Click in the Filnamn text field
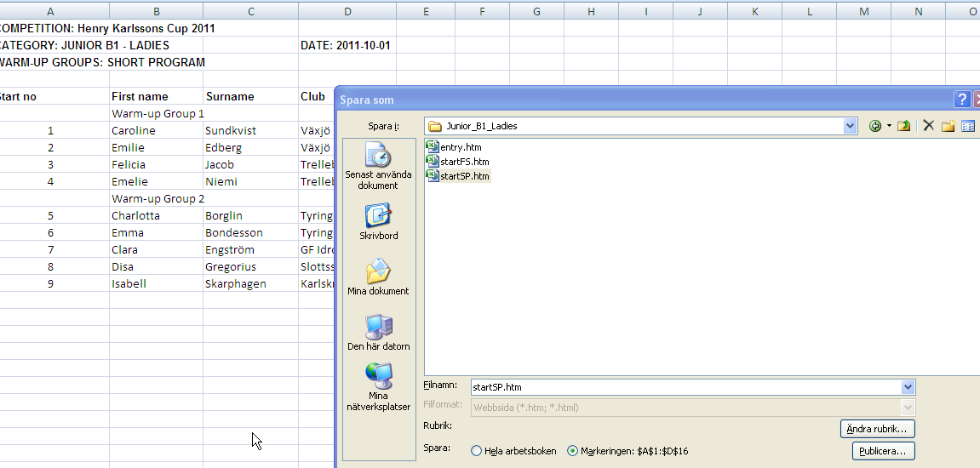The height and width of the screenshot is (468, 980). point(685,387)
